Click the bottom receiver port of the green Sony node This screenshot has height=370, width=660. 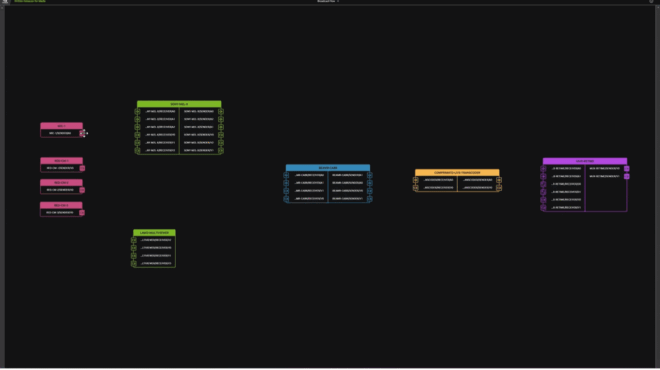[137, 150]
